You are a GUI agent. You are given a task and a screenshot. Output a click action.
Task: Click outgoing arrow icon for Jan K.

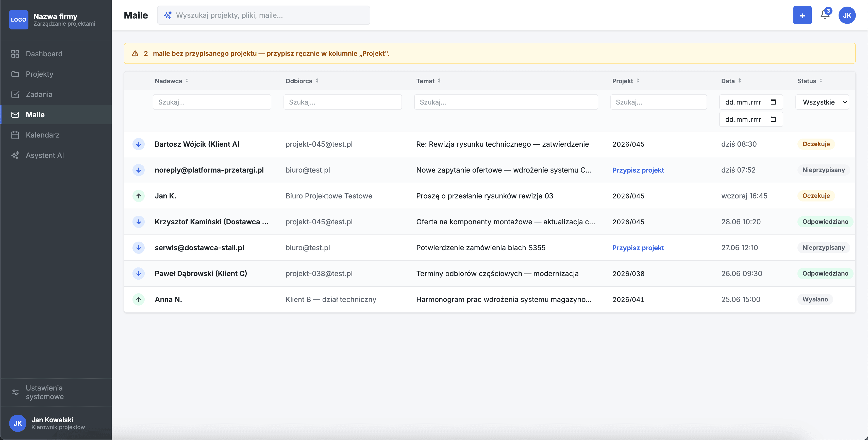tap(139, 196)
